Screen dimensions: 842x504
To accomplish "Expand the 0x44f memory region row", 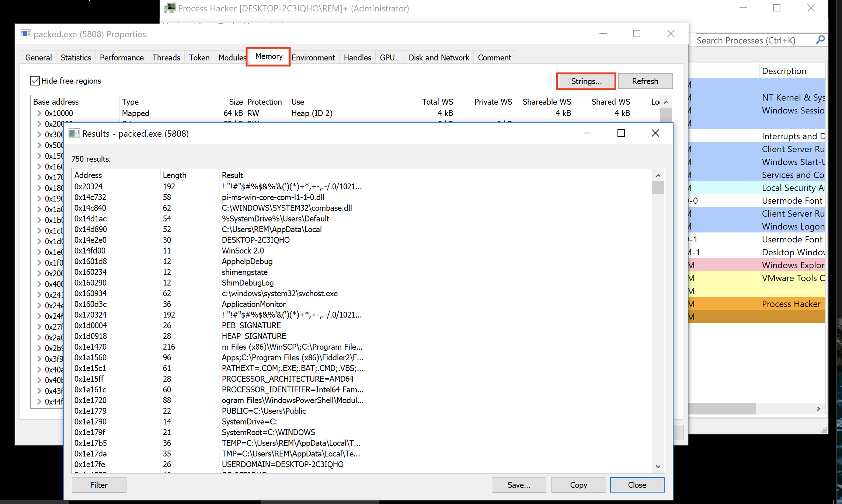I will point(39,402).
